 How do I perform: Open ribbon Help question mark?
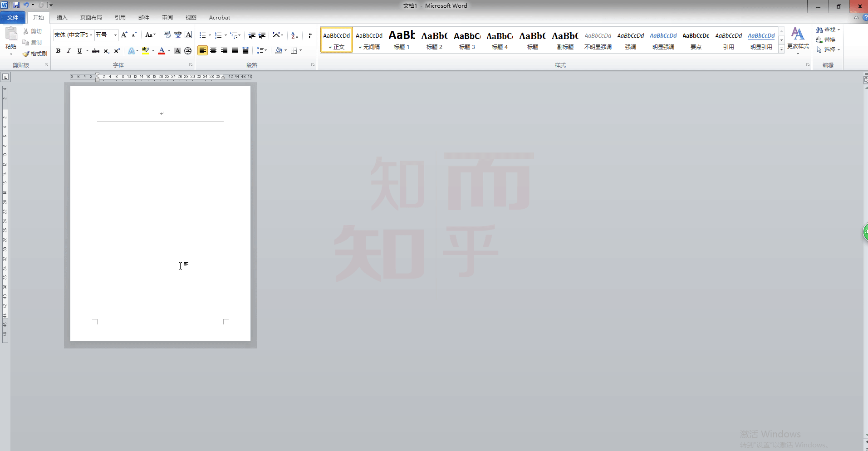click(x=865, y=18)
